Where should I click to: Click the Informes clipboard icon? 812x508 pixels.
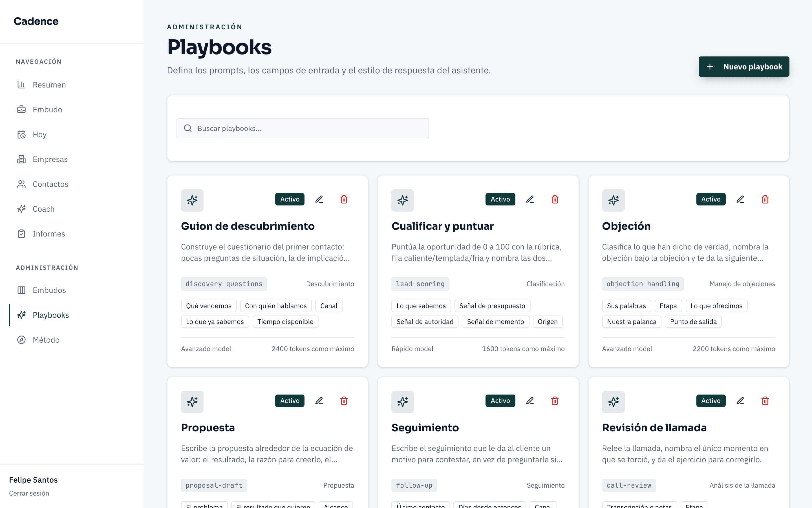click(x=21, y=234)
